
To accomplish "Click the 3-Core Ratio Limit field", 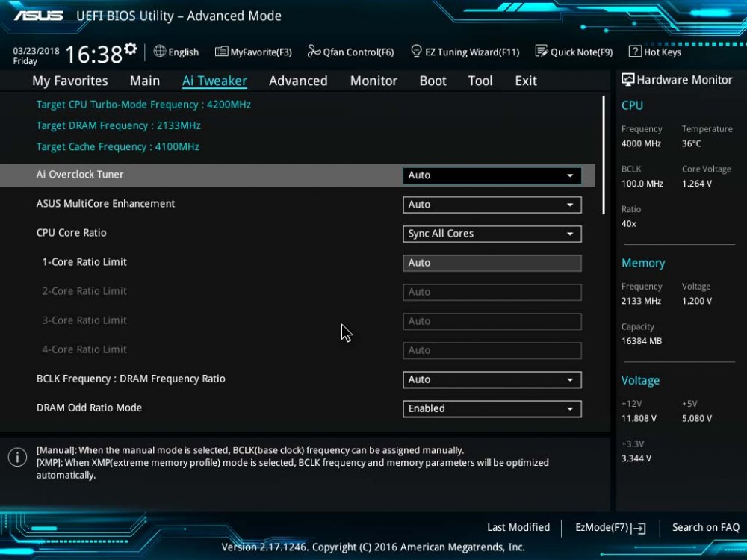I will tap(492, 321).
